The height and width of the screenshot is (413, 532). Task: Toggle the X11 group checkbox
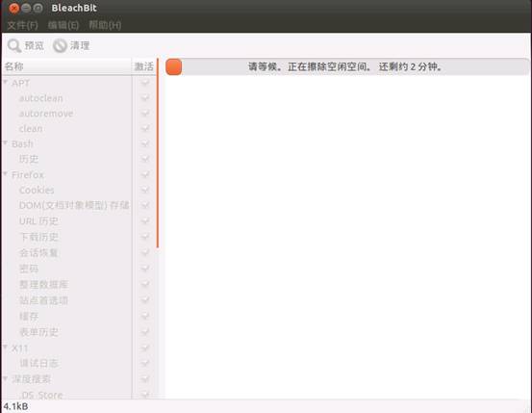pos(145,348)
